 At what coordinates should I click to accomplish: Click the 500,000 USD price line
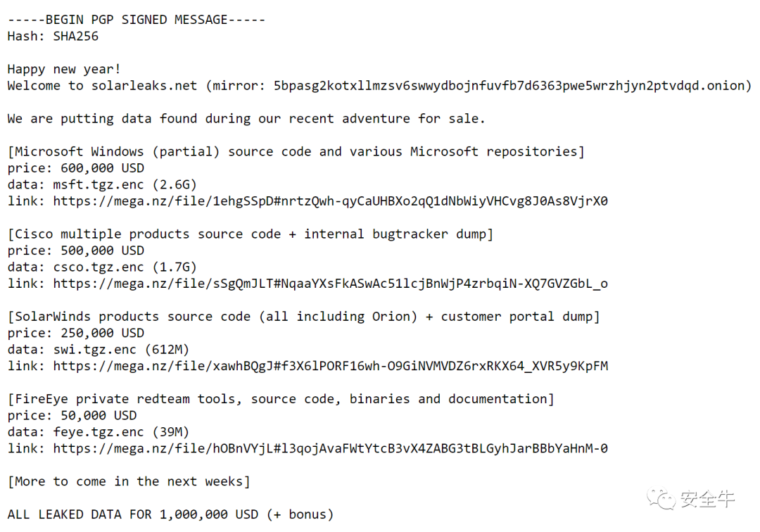75,251
